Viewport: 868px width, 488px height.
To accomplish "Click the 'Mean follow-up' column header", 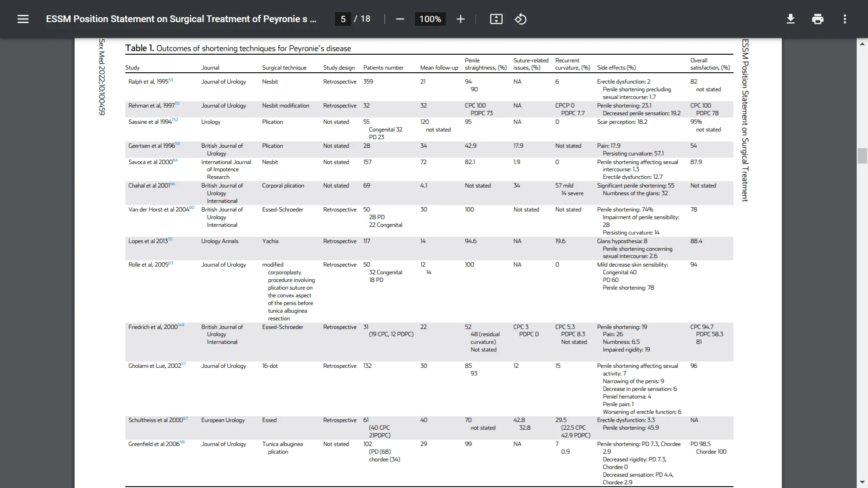I will click(439, 68).
